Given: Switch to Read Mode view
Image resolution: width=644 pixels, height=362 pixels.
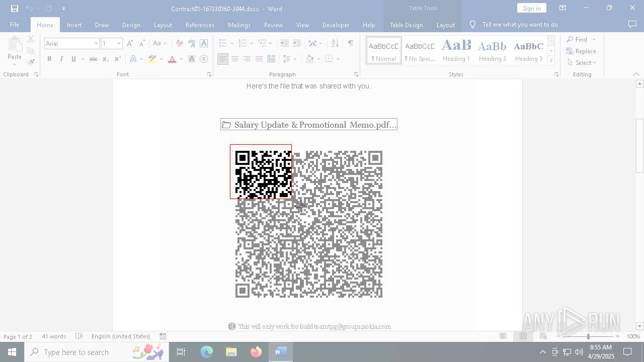Looking at the screenshot, I should 503,336.
